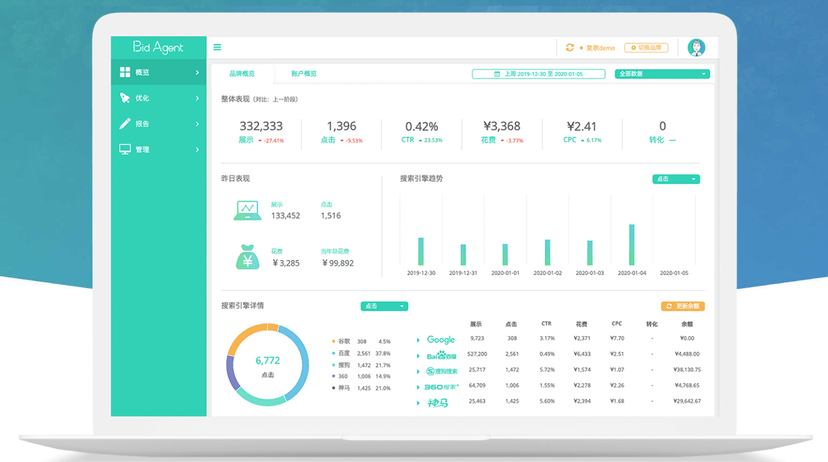Click the 2020-01-04 bar in chart

[632, 244]
